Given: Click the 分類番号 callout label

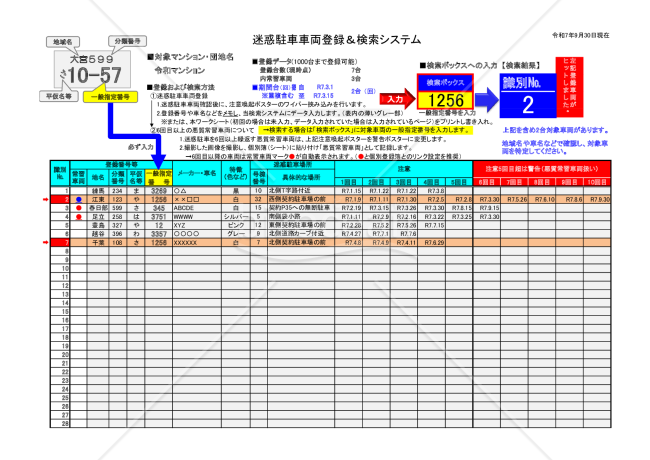Looking at the screenshot, I should point(127,41).
